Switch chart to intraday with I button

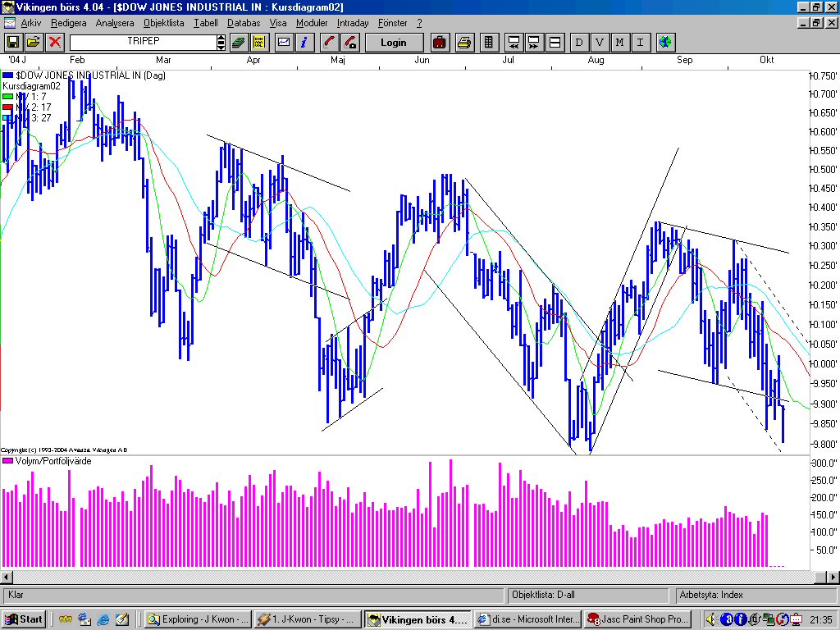click(x=640, y=43)
